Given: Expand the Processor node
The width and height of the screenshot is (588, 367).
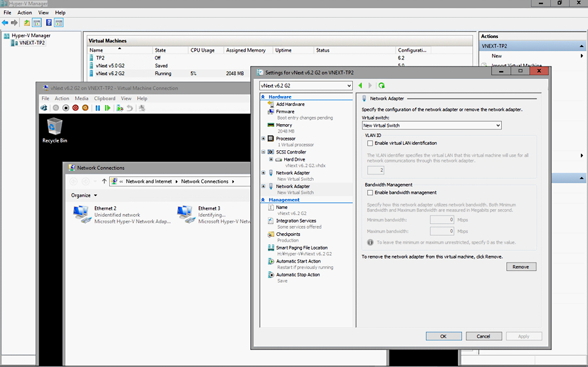Looking at the screenshot, I should [263, 138].
